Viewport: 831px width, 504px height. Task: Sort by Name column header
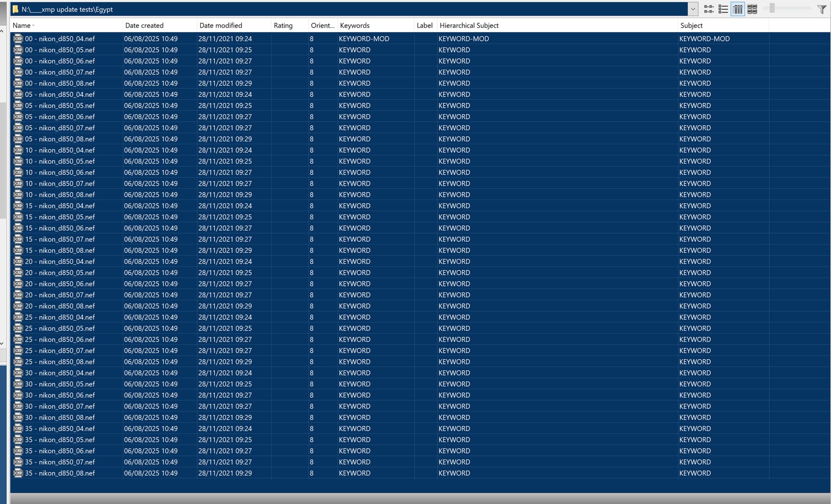[x=22, y=26]
